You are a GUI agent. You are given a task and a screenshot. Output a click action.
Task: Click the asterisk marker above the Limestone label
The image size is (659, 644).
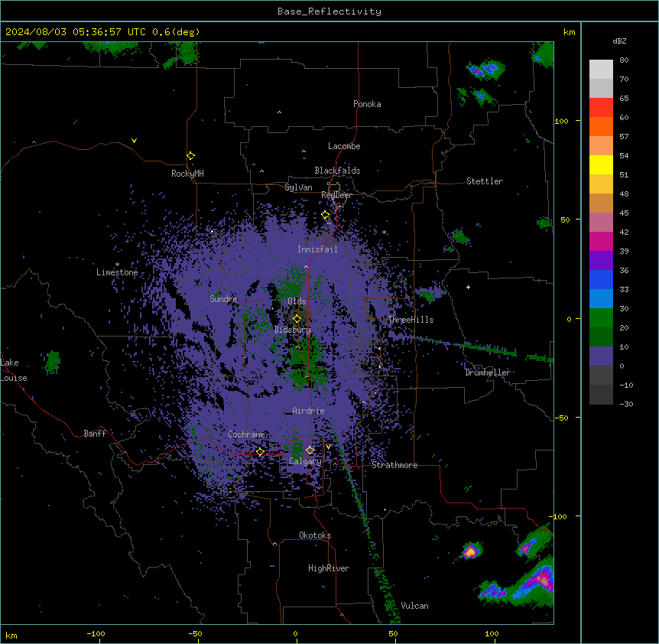click(x=117, y=265)
